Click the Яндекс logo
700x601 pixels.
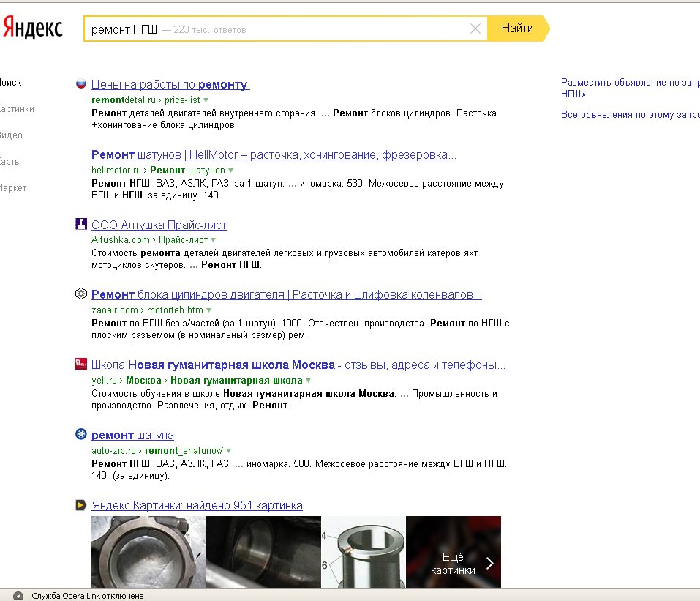pyautogui.click(x=32, y=28)
